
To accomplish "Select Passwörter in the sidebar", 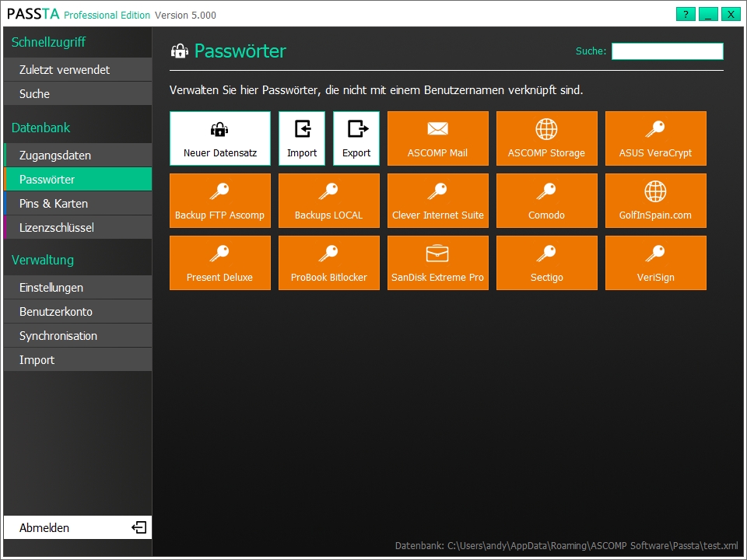I will click(78, 180).
